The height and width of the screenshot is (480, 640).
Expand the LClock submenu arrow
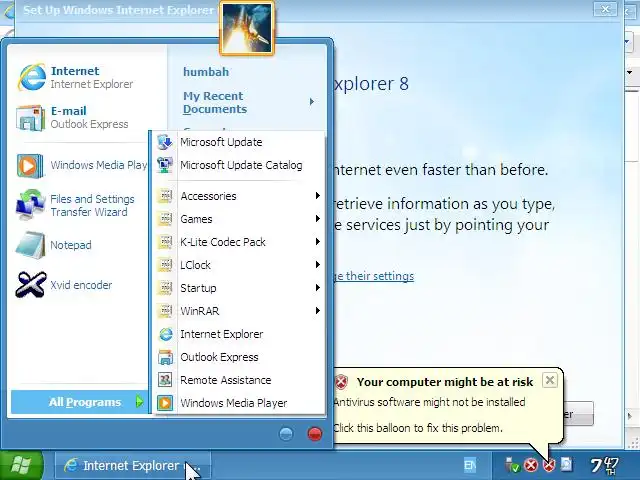point(317,264)
